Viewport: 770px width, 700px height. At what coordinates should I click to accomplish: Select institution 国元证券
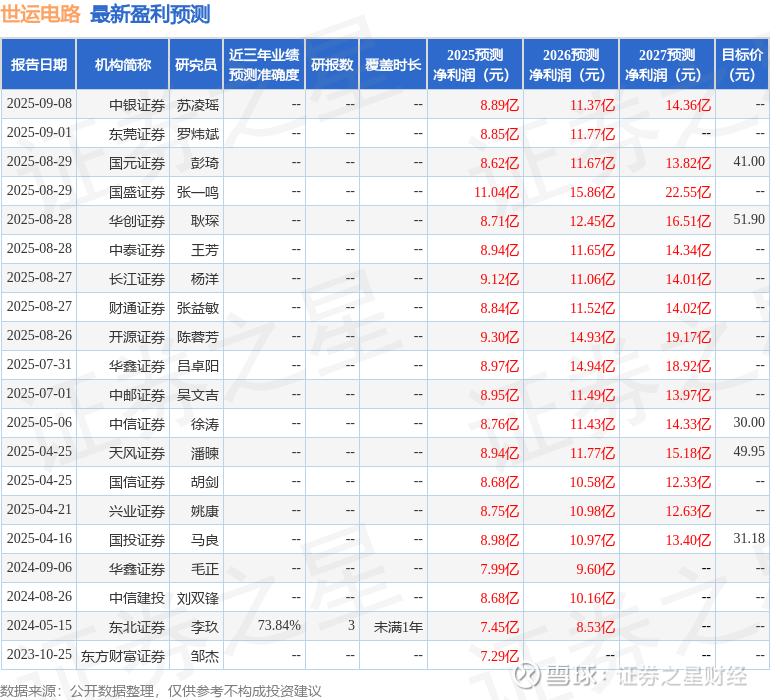tap(137, 163)
